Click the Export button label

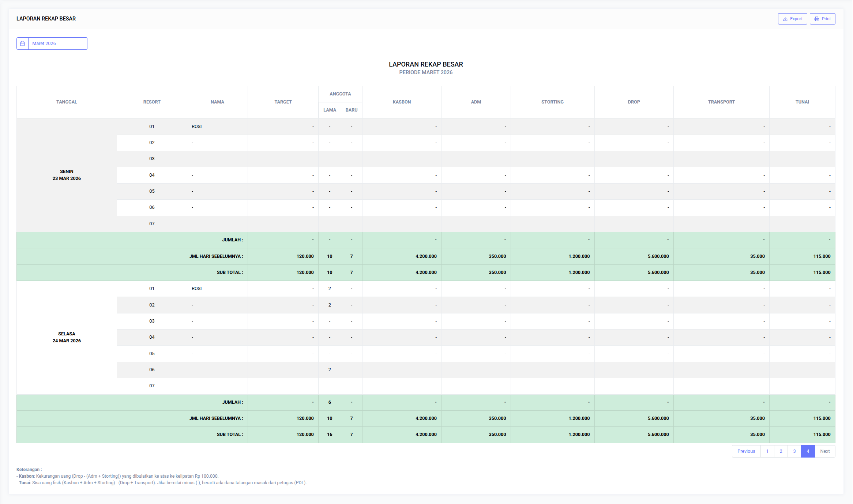coord(796,19)
